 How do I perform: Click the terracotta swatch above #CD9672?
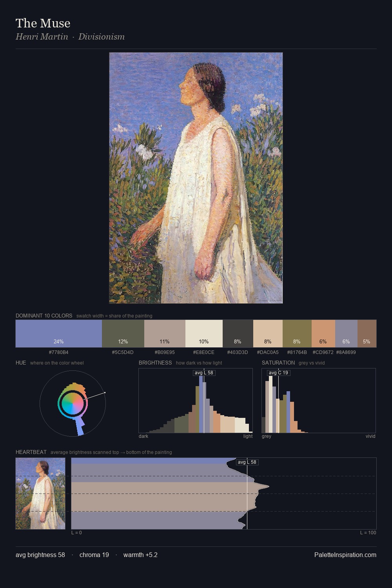323,334
